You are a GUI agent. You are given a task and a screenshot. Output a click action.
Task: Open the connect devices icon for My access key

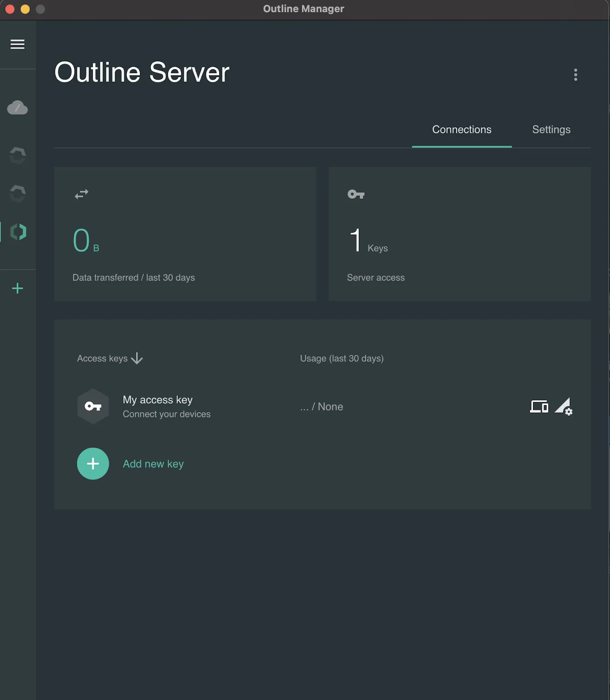(x=539, y=406)
